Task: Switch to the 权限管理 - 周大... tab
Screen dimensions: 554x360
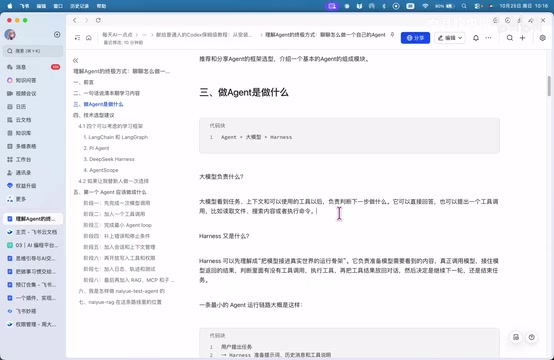Action: pyautogui.click(x=33, y=324)
